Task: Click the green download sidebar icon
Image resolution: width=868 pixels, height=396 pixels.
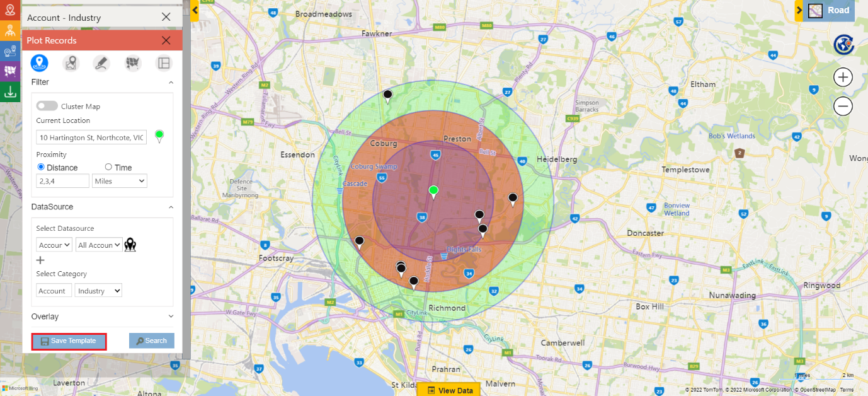Action: click(10, 92)
